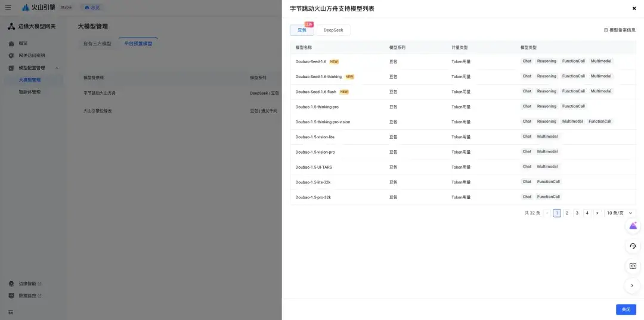Switch to the 平台预置模型 tab
644x320 pixels.
138,44
